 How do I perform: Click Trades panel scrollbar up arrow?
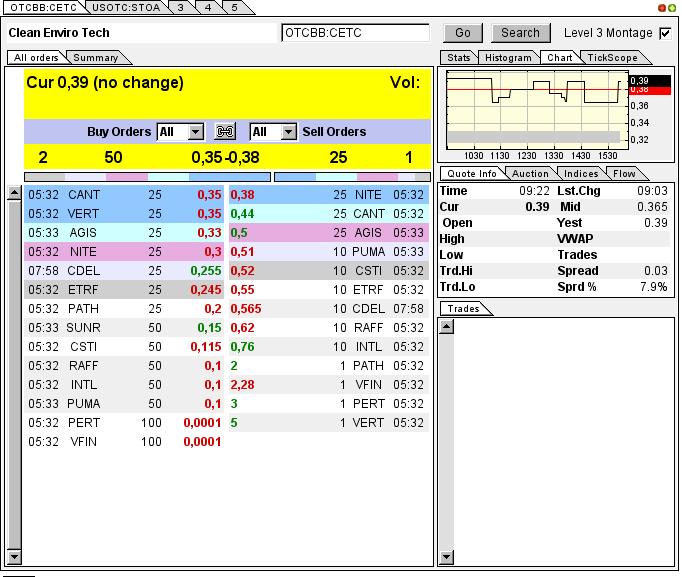coord(447,327)
